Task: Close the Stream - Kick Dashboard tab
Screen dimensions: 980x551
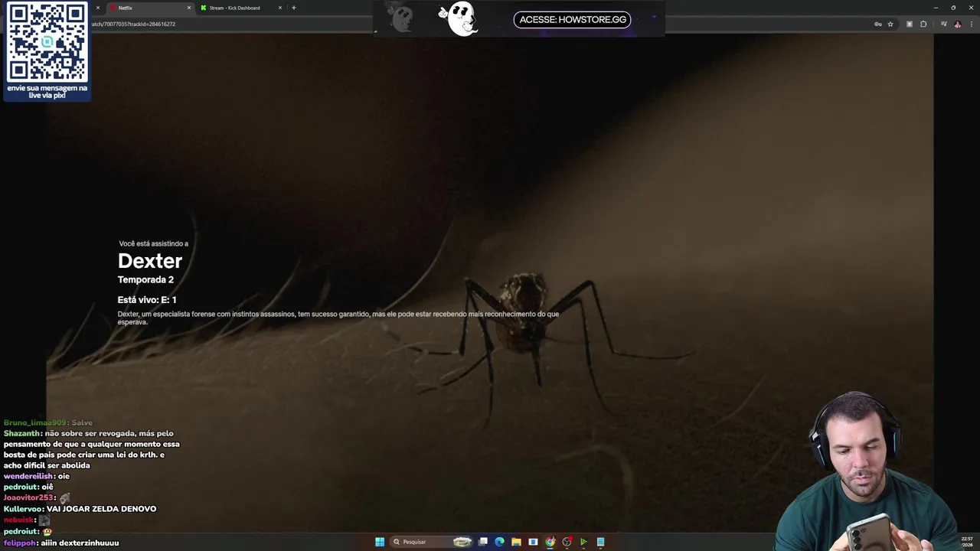Action: pos(280,8)
